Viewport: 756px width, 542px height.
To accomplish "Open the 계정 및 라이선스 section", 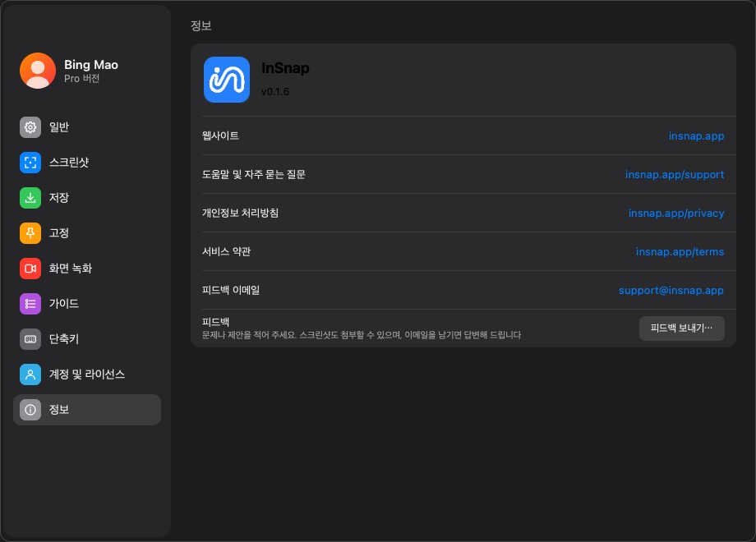I will (87, 374).
